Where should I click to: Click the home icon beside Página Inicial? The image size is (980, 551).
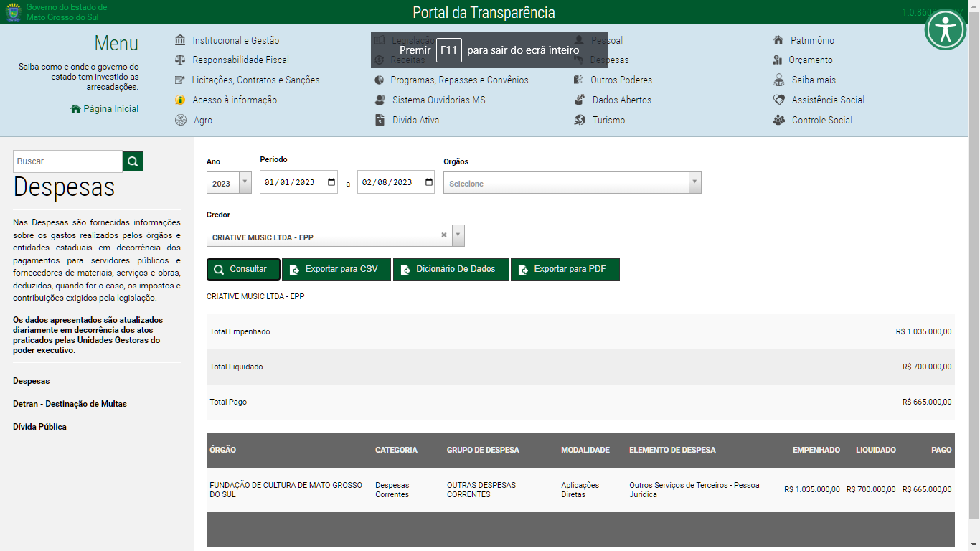[75, 109]
